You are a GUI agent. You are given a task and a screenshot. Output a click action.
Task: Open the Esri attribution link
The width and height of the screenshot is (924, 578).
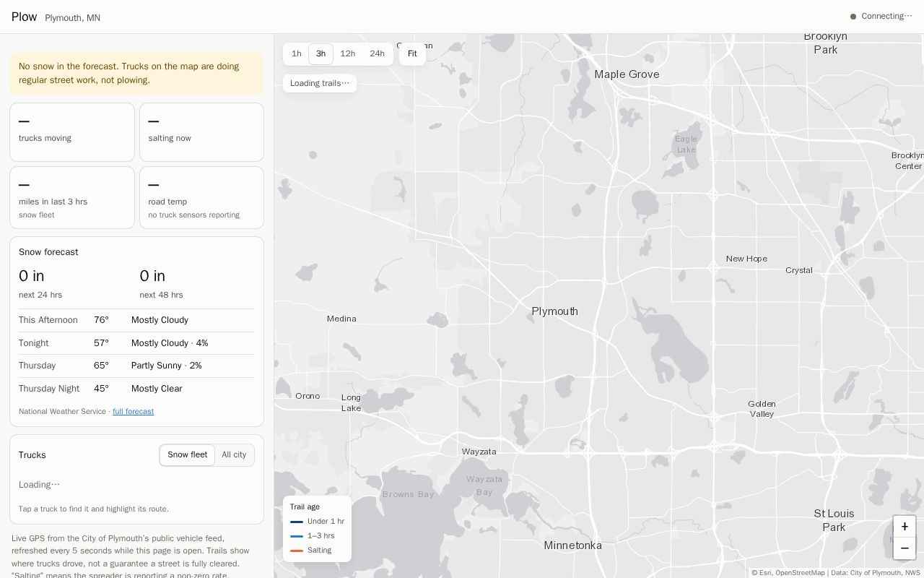click(764, 573)
